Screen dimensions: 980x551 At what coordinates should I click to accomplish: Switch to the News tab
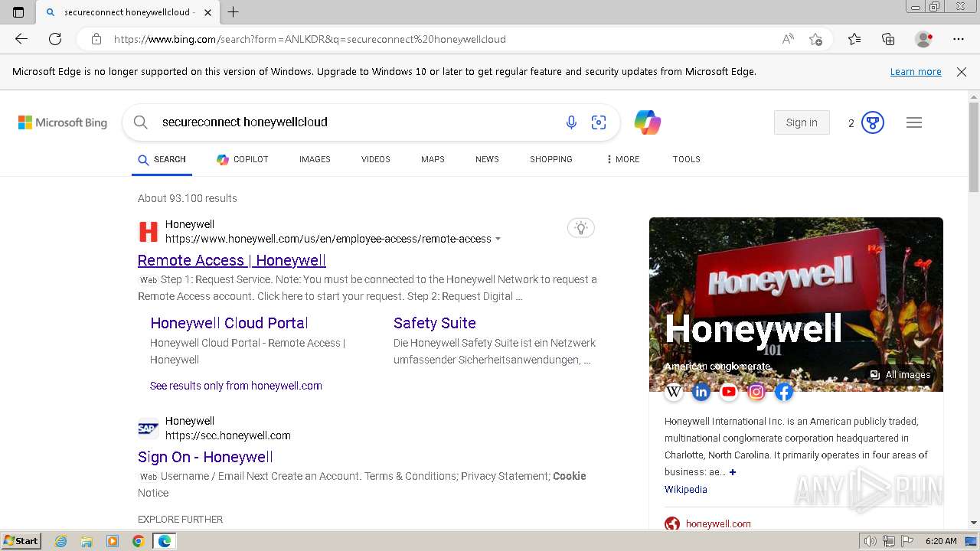coord(487,159)
